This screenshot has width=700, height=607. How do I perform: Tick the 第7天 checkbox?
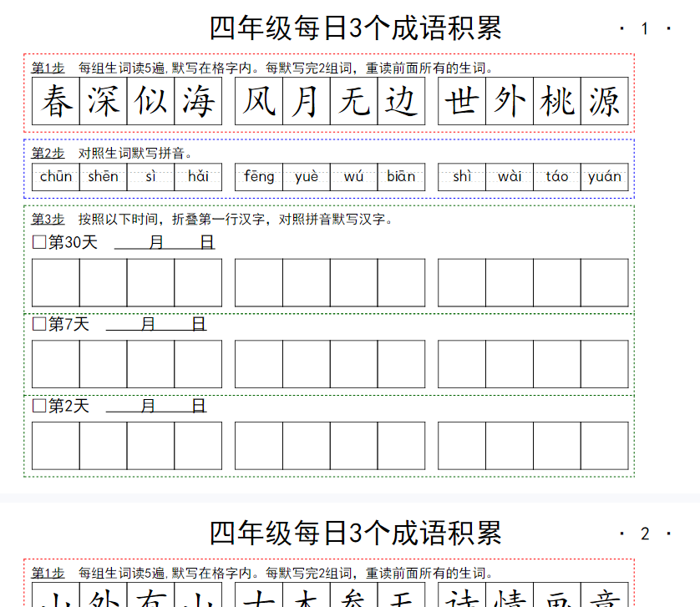click(x=38, y=324)
